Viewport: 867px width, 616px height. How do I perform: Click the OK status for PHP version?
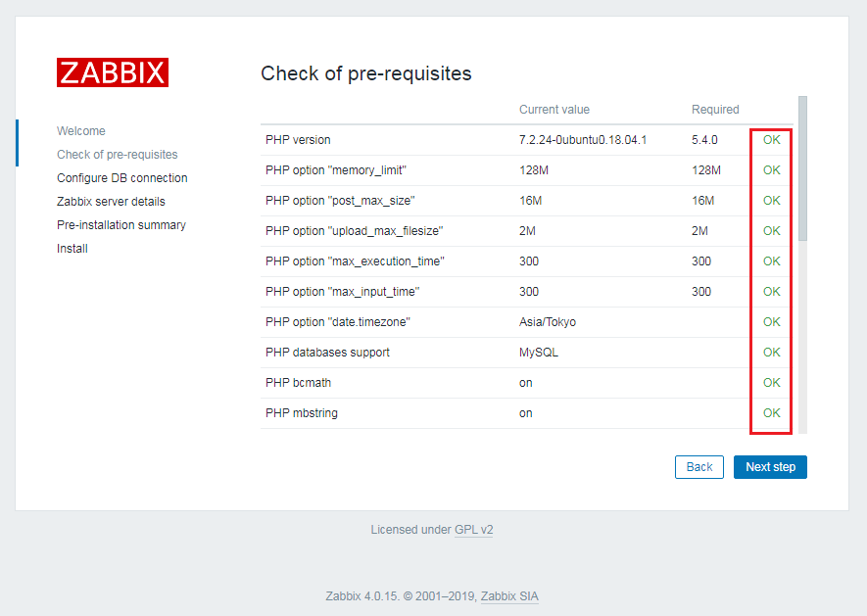point(770,140)
